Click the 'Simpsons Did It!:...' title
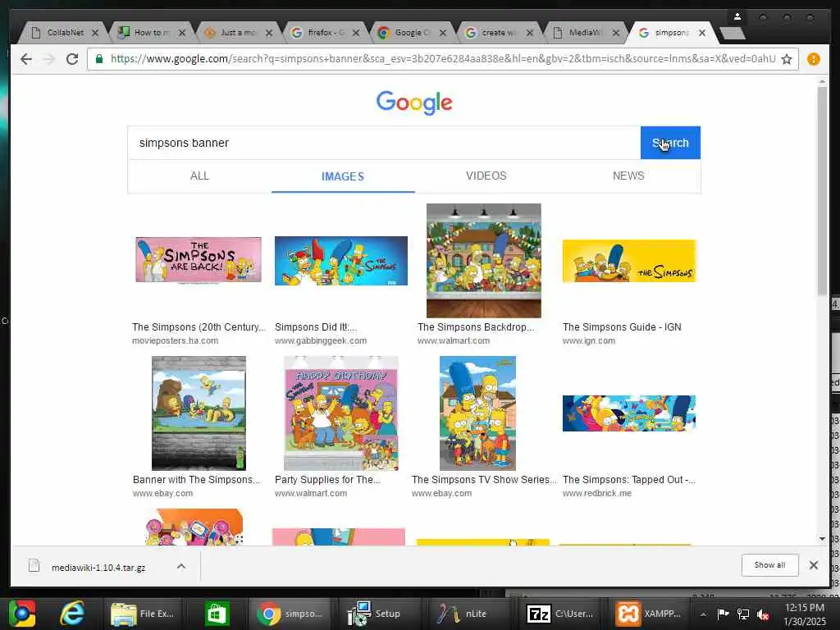Screen dimensions: 840x630 point(316,327)
